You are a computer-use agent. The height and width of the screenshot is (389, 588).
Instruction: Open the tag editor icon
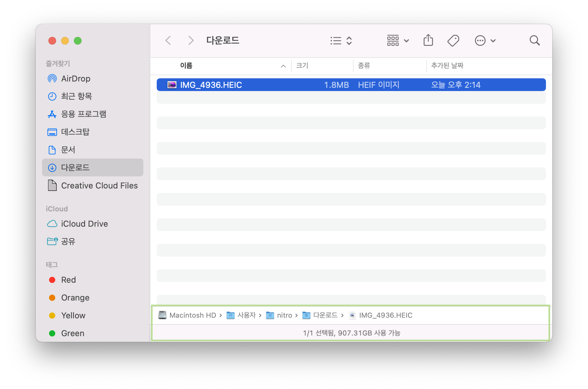pos(453,40)
